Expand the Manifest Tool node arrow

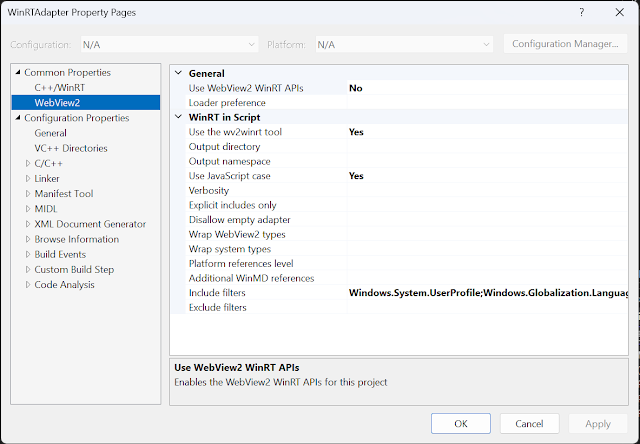point(28,193)
